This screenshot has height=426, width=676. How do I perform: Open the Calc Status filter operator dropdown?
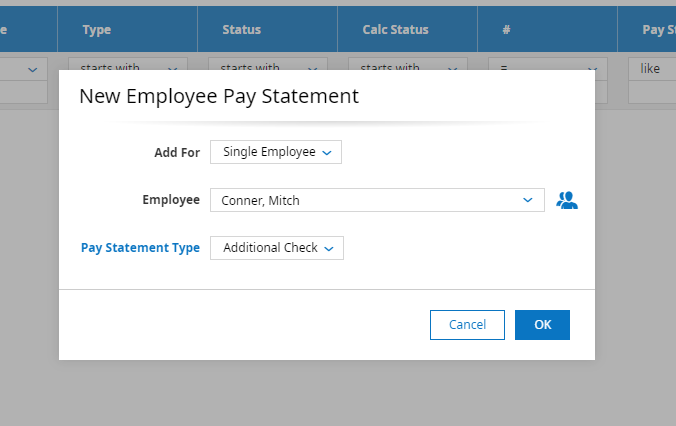408,64
